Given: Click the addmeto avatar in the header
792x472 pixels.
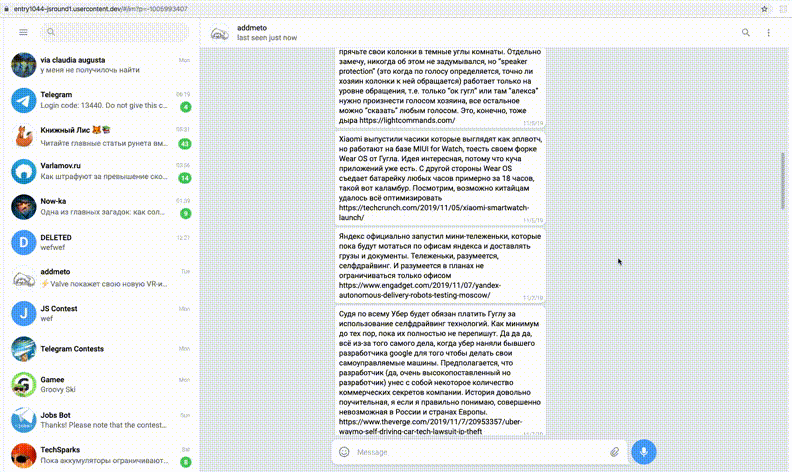Looking at the screenshot, I should (219, 33).
